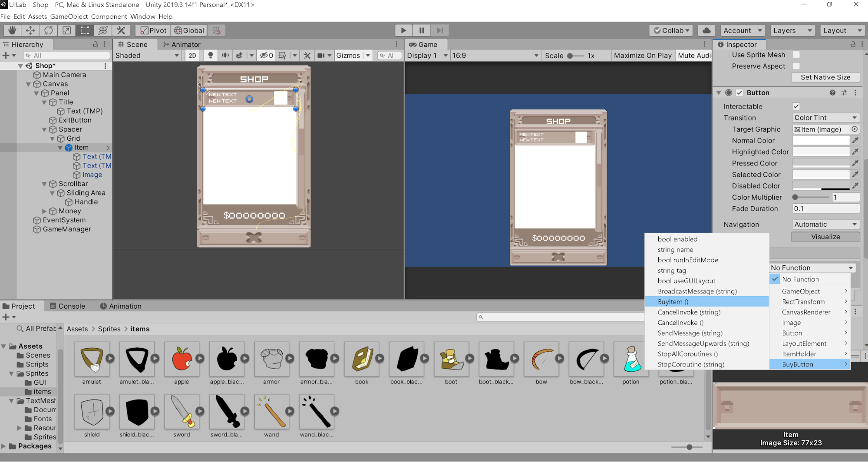
Task: Open scene camera settings icon
Action: (321, 56)
